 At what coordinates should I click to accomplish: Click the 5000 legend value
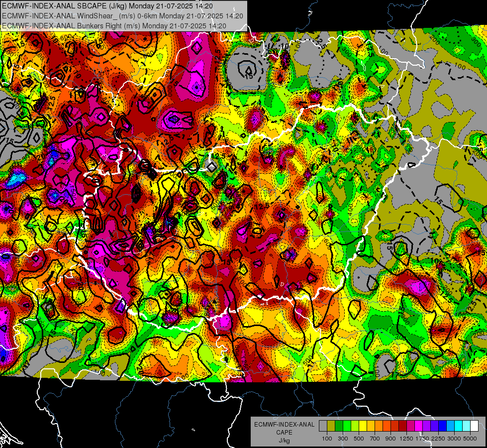(470, 439)
